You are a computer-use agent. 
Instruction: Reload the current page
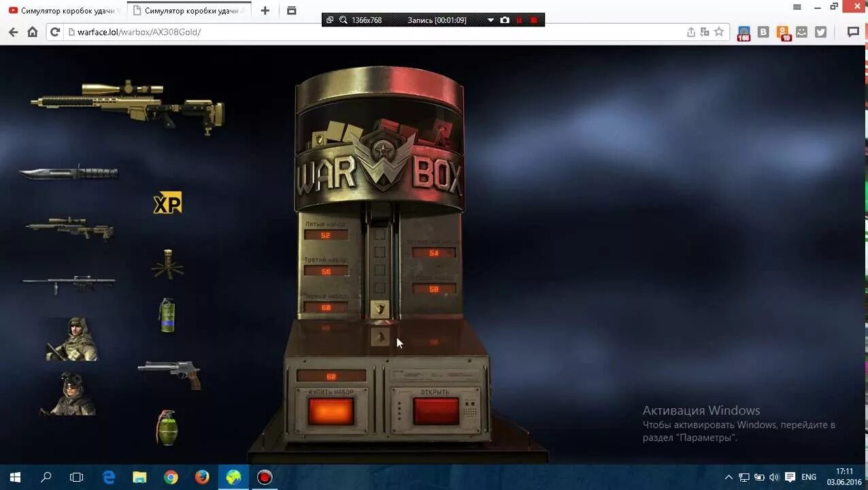[55, 32]
